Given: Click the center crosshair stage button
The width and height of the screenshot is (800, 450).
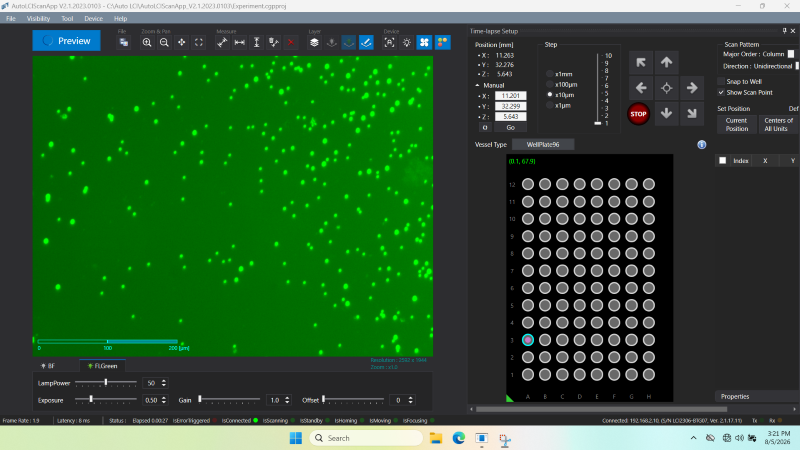Looking at the screenshot, I should coord(666,88).
